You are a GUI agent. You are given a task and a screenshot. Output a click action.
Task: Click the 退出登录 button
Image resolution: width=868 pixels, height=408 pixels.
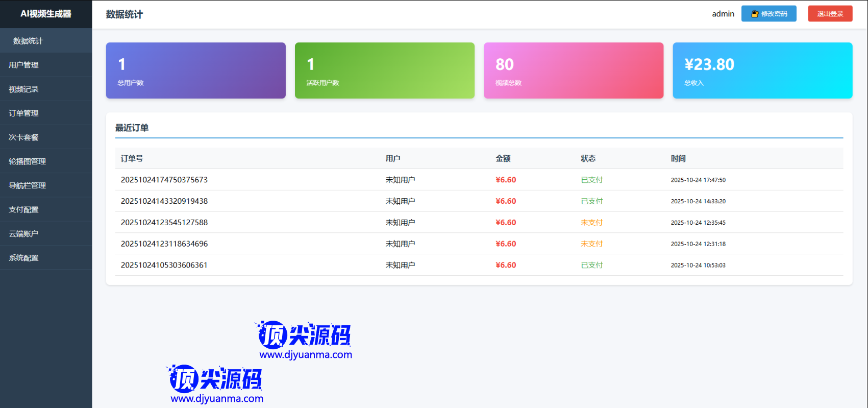[830, 14]
